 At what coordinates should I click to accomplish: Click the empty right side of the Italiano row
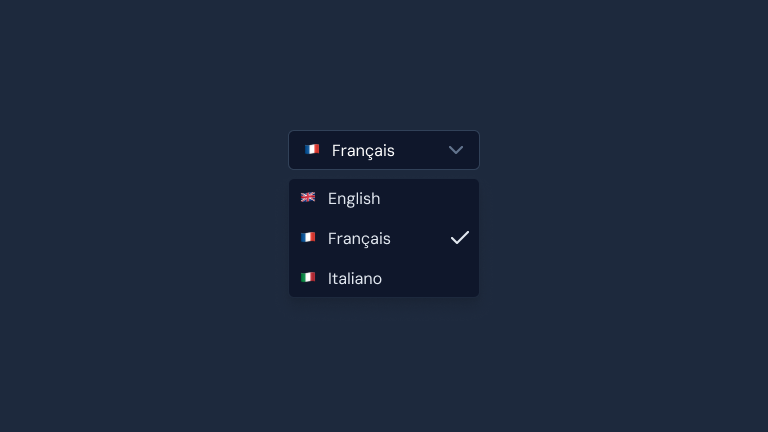[440, 278]
